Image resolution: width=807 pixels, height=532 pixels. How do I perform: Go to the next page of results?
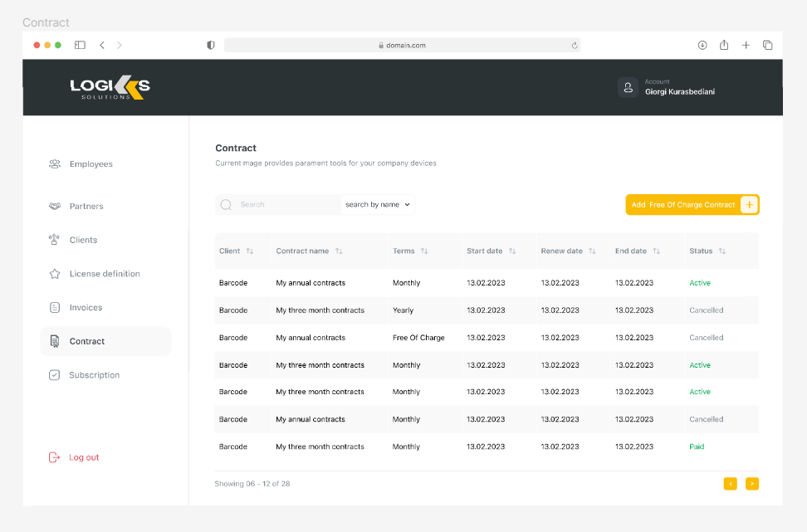(752, 484)
